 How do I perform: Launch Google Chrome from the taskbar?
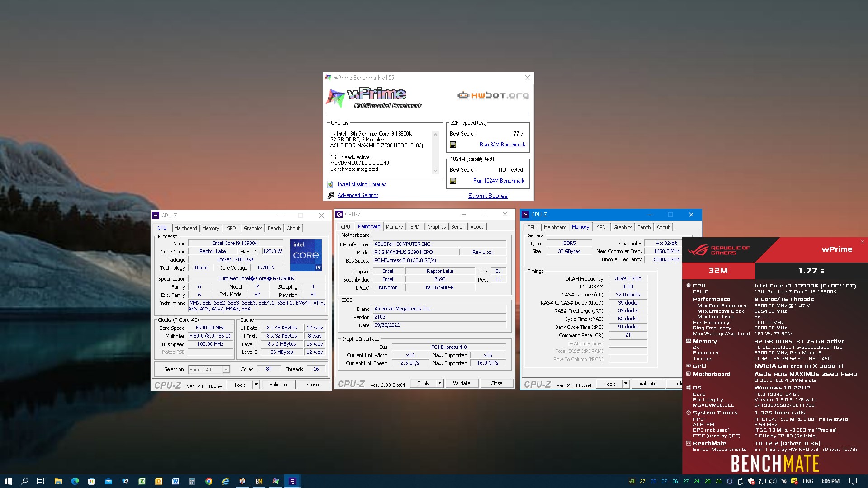click(209, 481)
